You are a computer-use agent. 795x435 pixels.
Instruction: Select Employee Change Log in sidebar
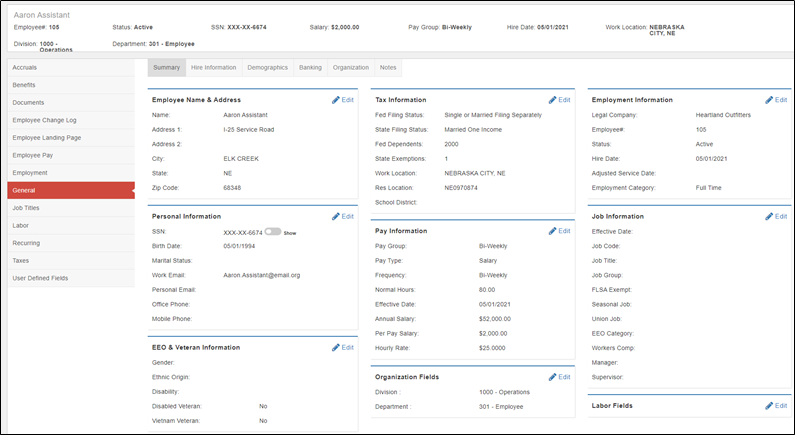pos(45,120)
